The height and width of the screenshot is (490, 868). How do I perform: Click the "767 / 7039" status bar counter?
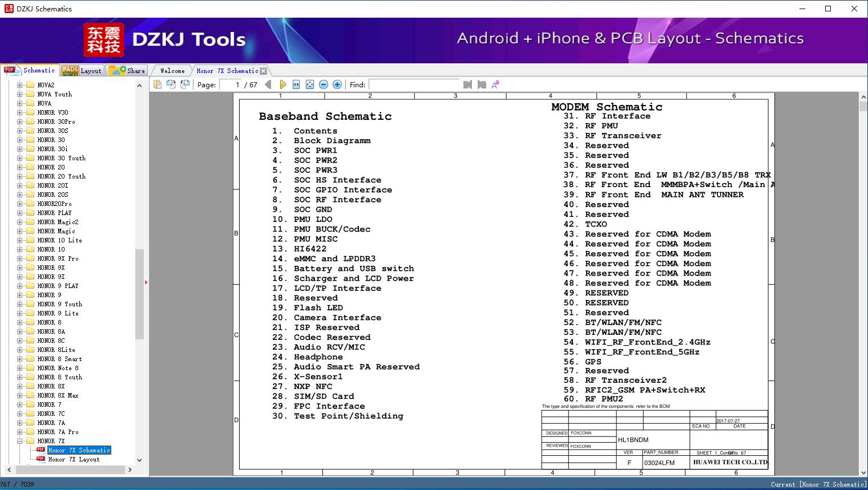pyautogui.click(x=17, y=484)
